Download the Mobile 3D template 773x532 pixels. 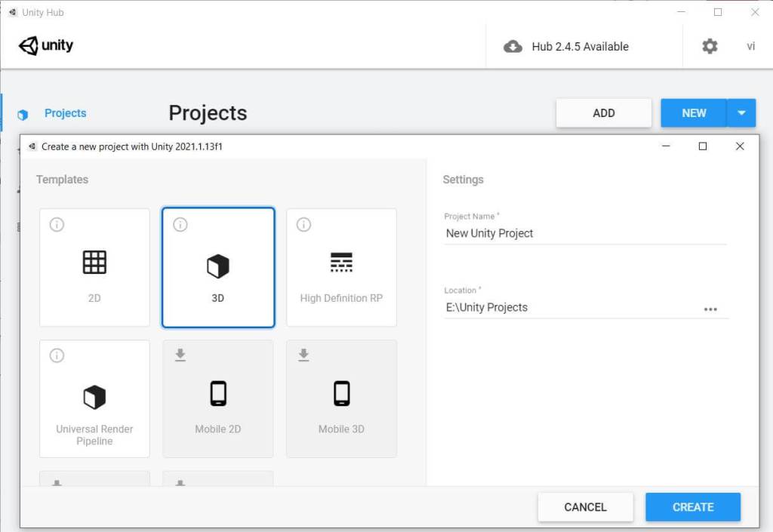(x=303, y=355)
